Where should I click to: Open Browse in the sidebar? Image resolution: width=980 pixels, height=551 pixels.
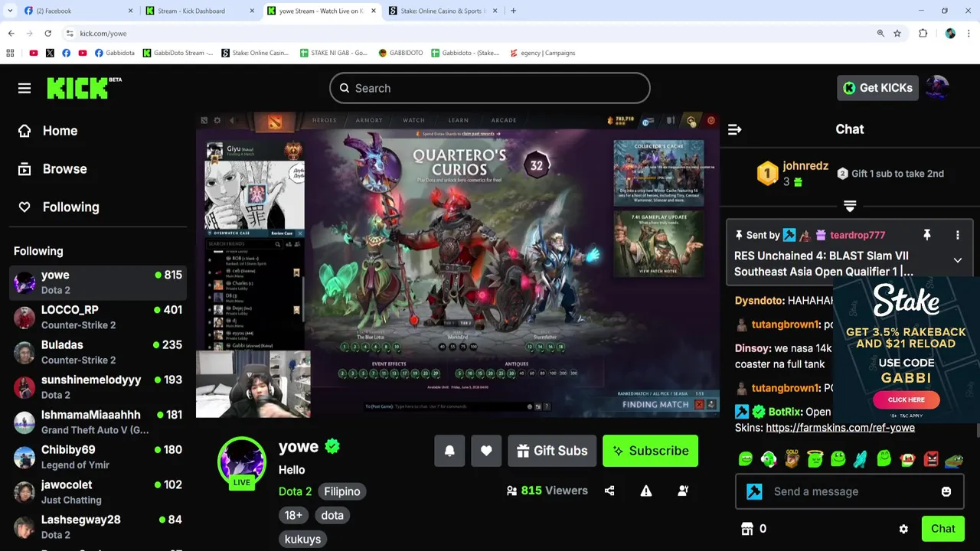(x=52, y=169)
